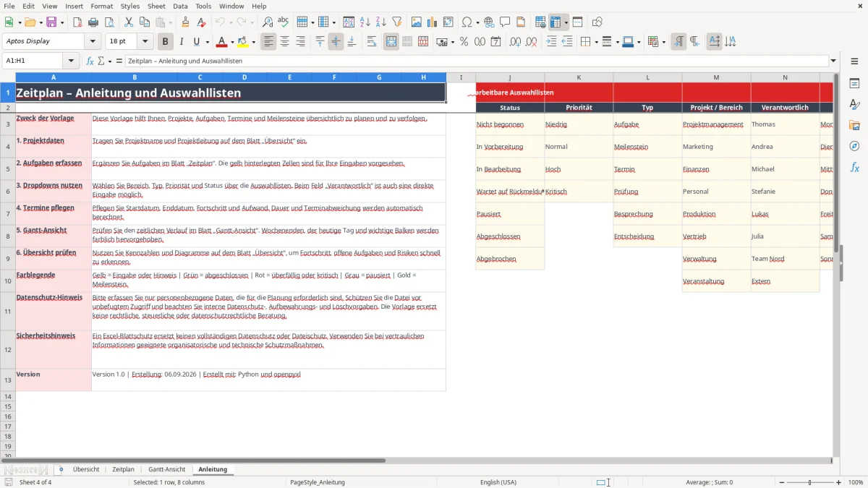The image size is (868, 488).
Task: Insert an image
Action: (417, 22)
